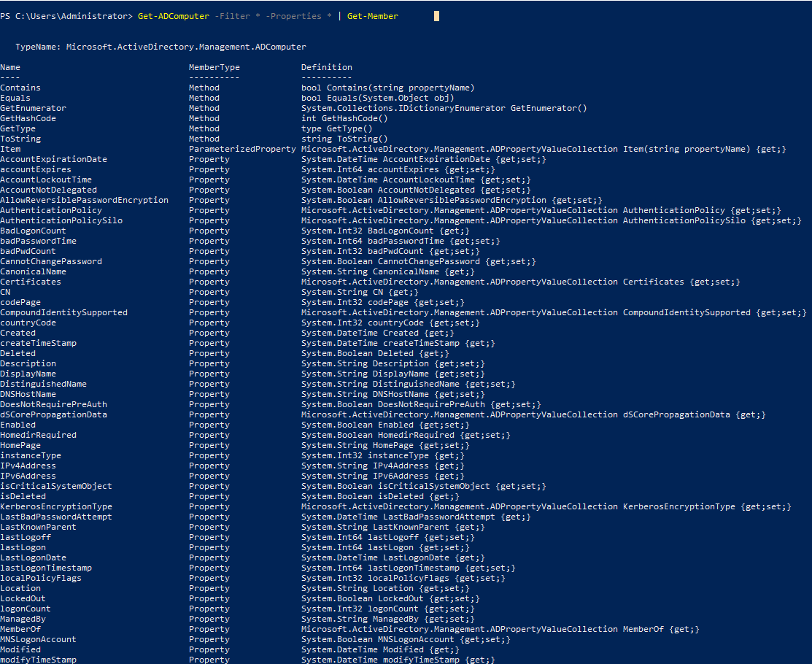Click AccountExpirationDate in the Name column
Image resolution: width=812 pixels, height=664 pixels.
53,159
